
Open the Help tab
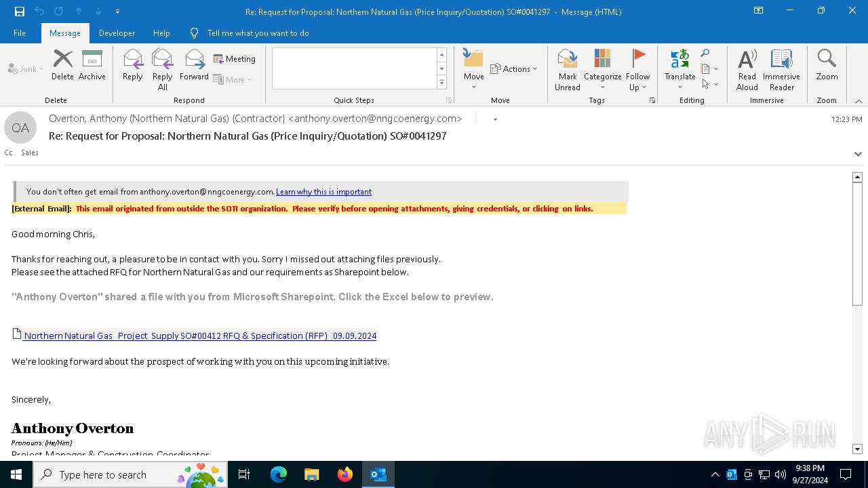coord(161,33)
